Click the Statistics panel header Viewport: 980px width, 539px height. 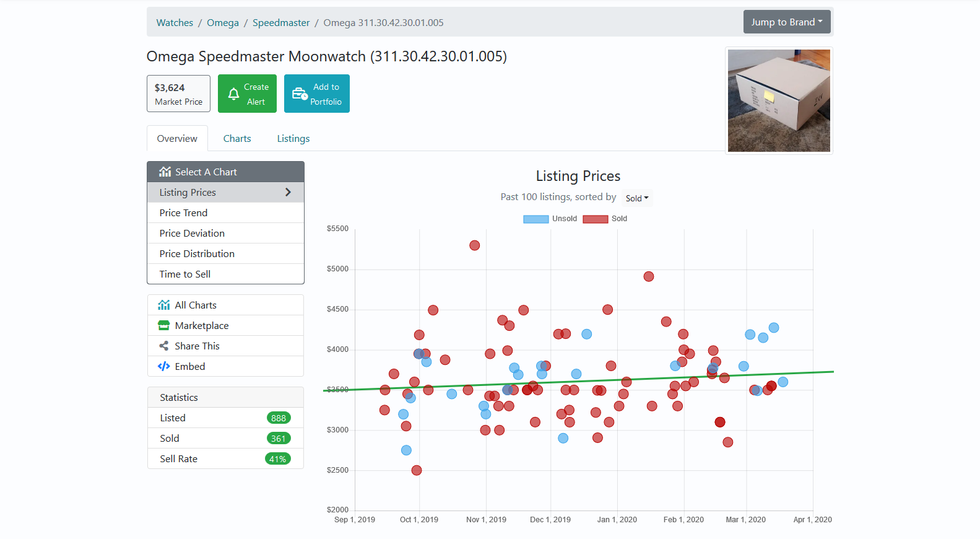tap(225, 397)
